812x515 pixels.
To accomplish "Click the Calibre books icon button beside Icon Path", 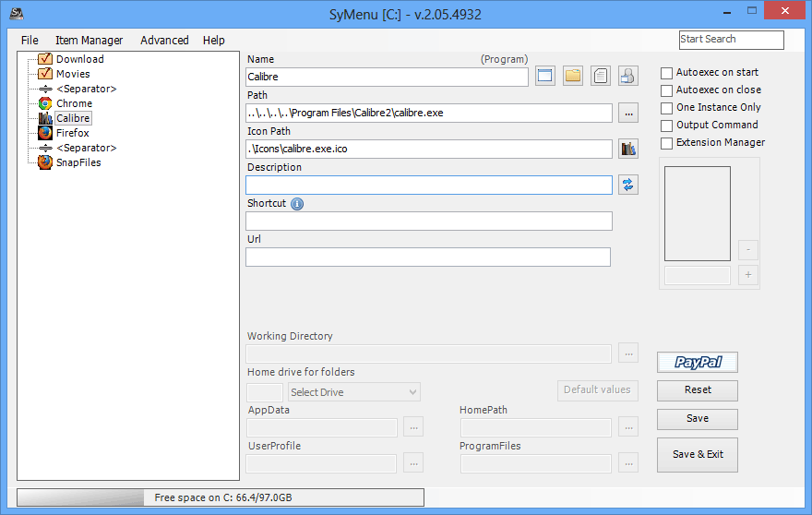I will coord(628,149).
